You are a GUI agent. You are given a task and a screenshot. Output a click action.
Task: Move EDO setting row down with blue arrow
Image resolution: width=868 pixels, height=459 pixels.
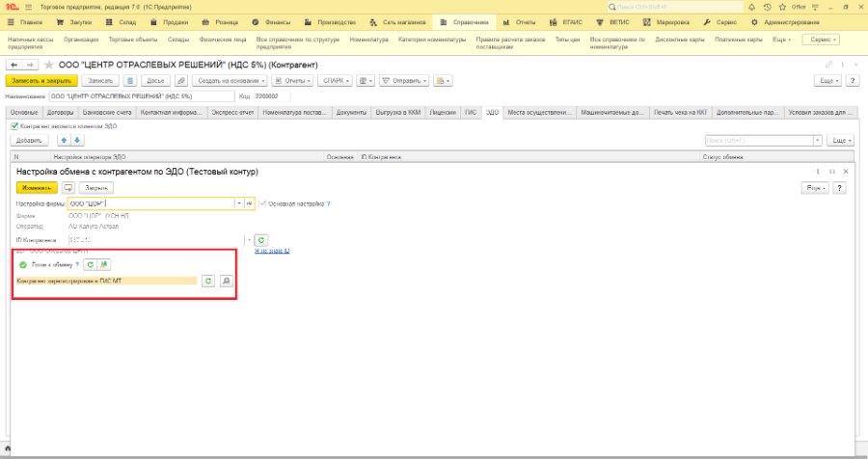click(77, 141)
